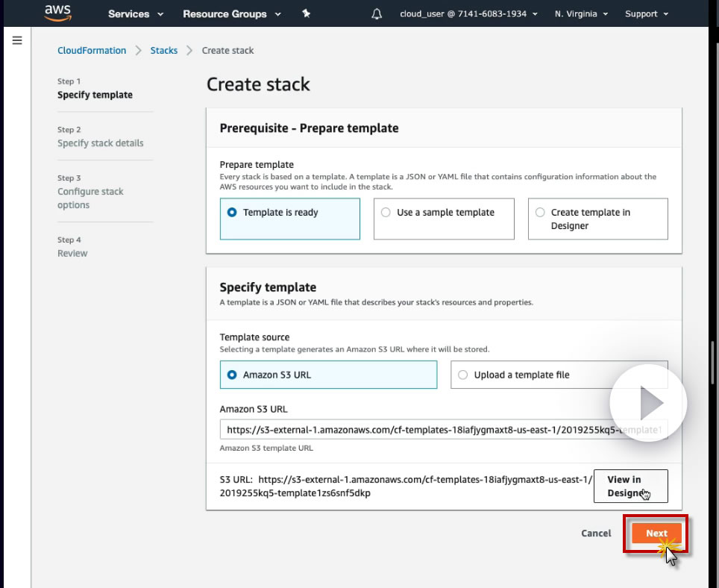This screenshot has height=588, width=719.
Task: Open the N. Virginia region dropdown
Action: (581, 13)
